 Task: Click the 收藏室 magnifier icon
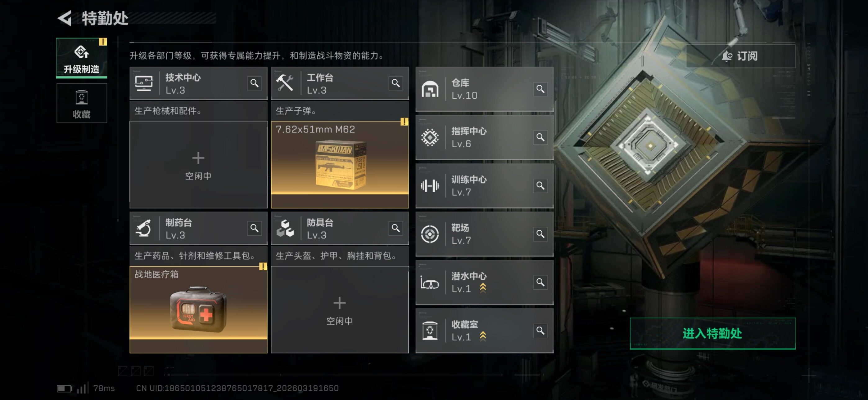click(x=540, y=330)
